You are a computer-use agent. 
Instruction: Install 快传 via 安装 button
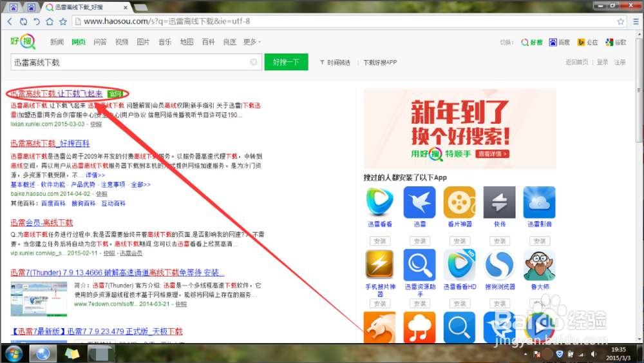[x=500, y=241]
